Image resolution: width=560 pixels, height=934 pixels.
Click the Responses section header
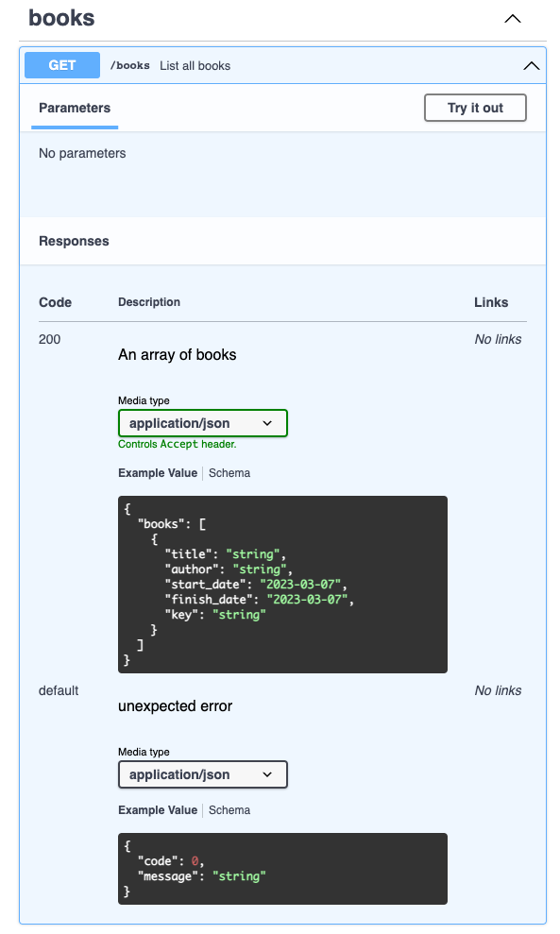tap(74, 241)
